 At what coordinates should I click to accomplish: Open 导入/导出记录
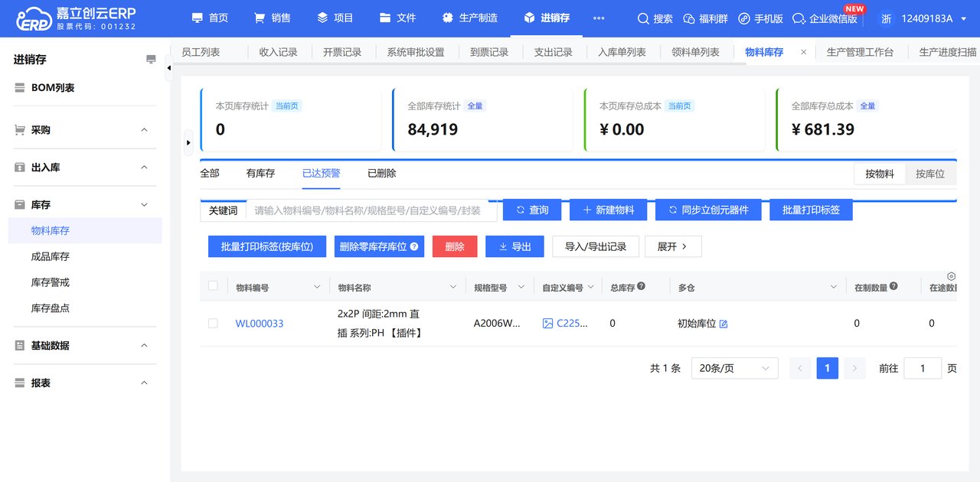point(596,246)
